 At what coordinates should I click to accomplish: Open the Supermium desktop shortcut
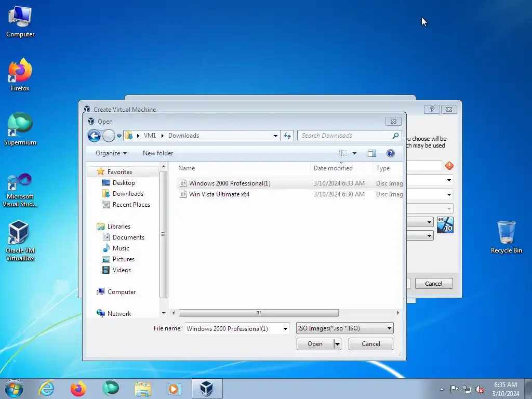[x=20, y=129]
